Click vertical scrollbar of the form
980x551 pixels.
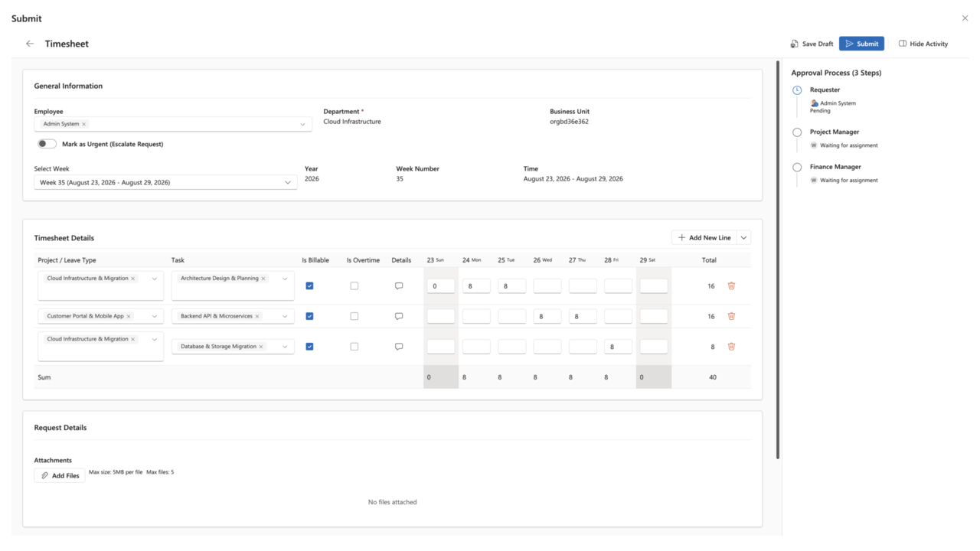click(x=778, y=260)
